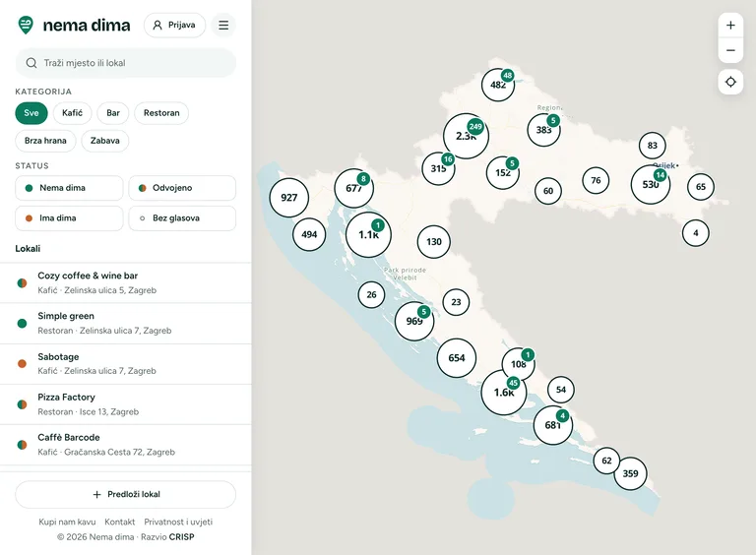Open the Simple green restaurant listing

(125, 324)
